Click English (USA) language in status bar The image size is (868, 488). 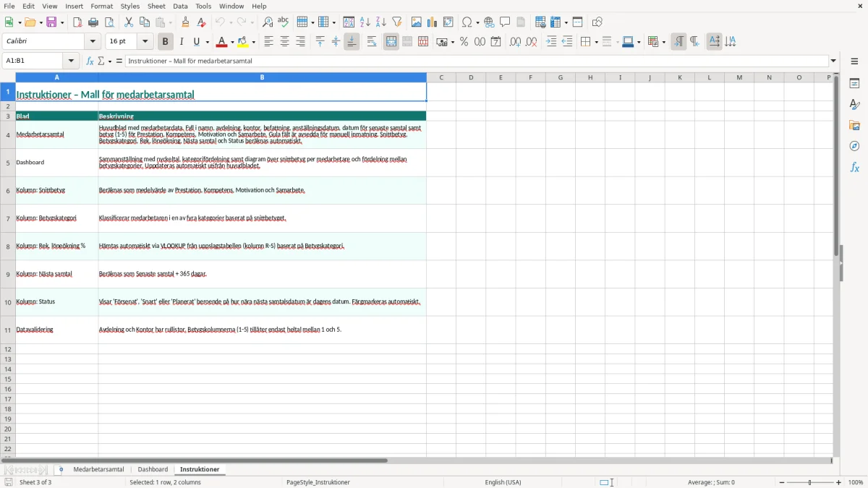click(503, 482)
